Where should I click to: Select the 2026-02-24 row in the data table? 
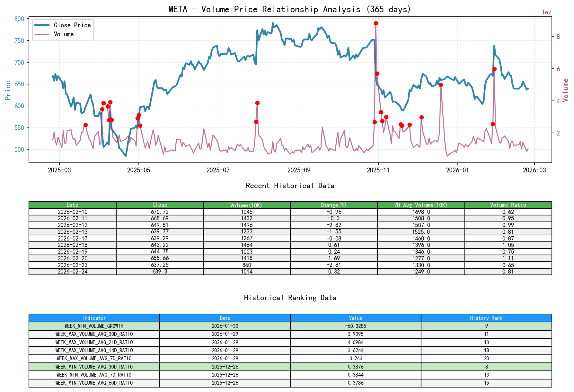click(73, 272)
